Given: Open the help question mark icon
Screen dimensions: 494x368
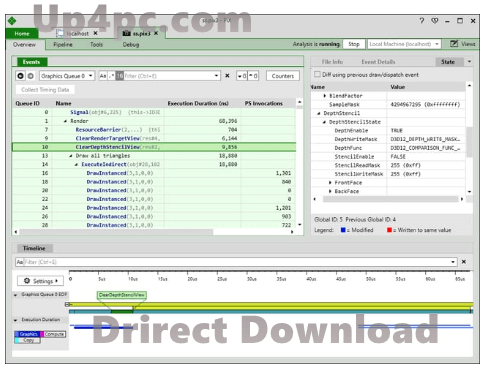Looking at the screenshot, I should coord(422,21).
